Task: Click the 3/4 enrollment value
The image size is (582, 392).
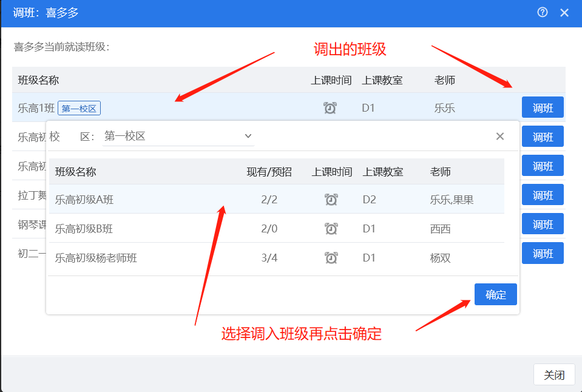Action: [269, 258]
